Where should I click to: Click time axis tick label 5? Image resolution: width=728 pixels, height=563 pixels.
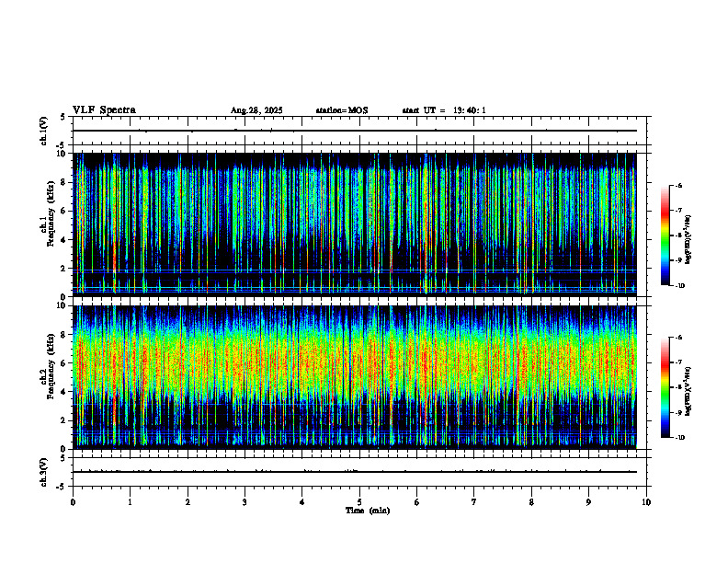[359, 502]
